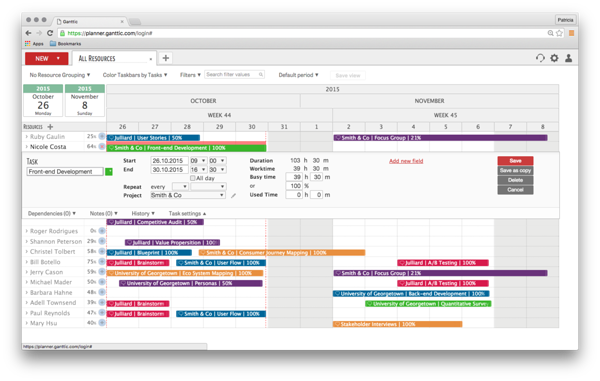Select the Gantt browser tab
The image size is (600, 381).
(90, 21)
